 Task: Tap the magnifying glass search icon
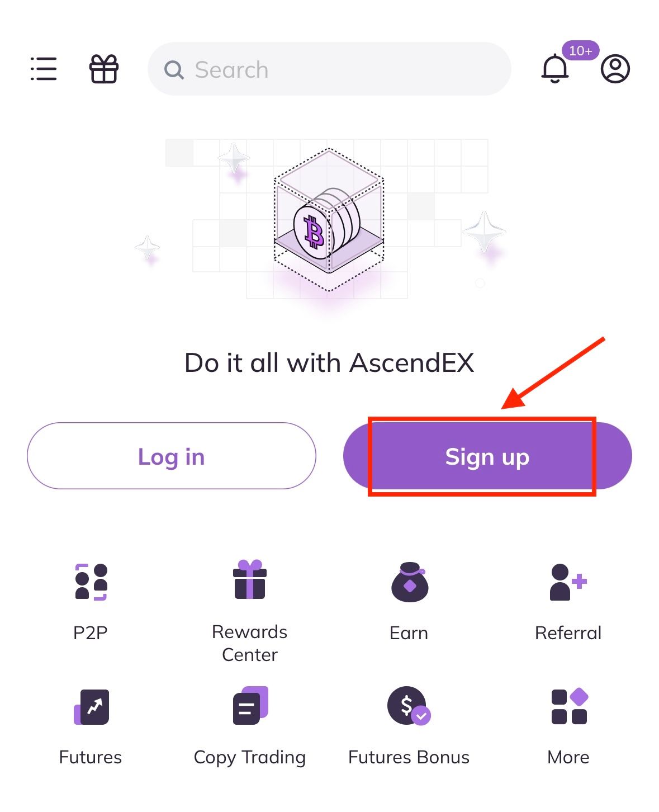(x=174, y=70)
